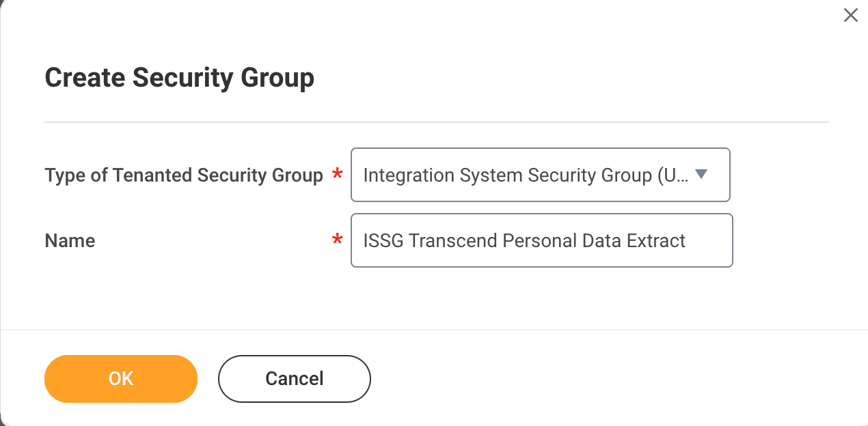Select the text ISSG Transcend Personal Data Extract
The width and height of the screenshot is (868, 426).
coord(524,240)
